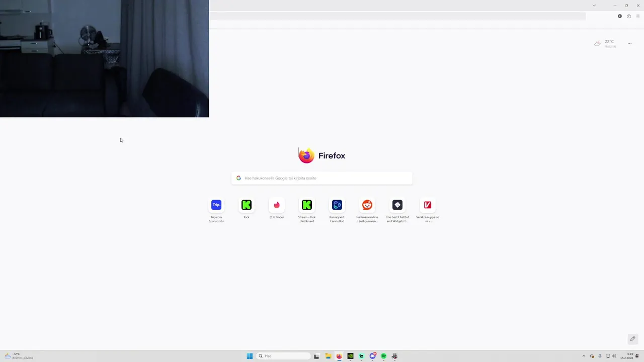This screenshot has height=362, width=644.
Task: Expand the list all tabs chevron
Action: click(x=594, y=6)
